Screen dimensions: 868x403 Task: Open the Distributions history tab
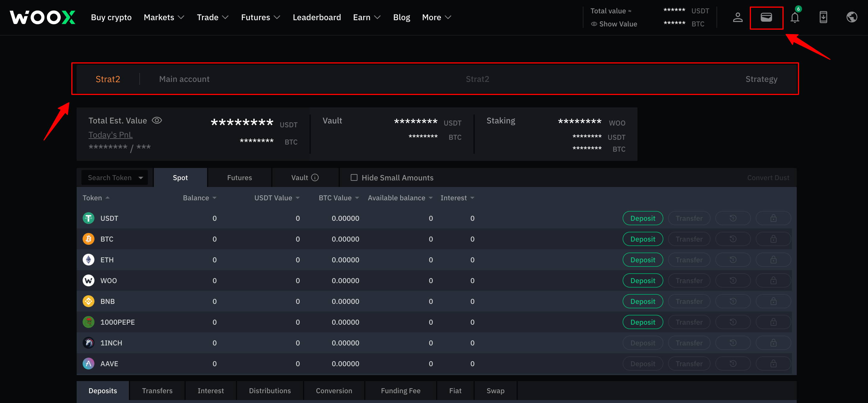pyautogui.click(x=269, y=391)
